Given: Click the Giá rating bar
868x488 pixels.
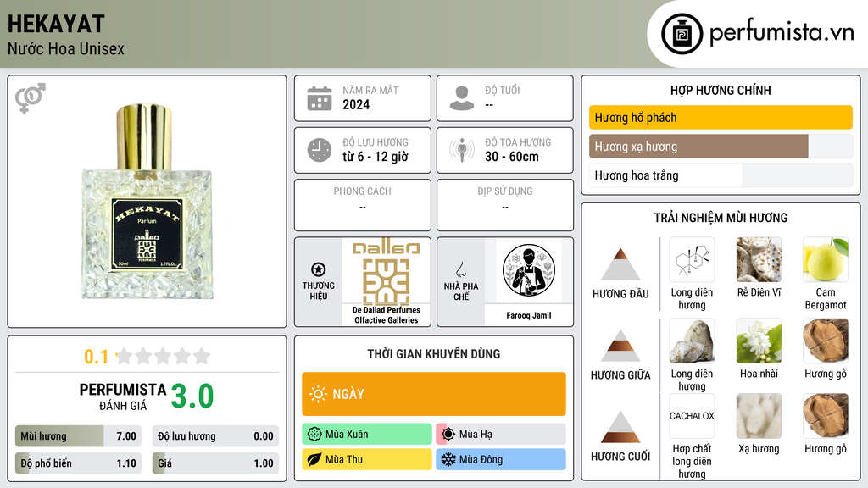Looking at the screenshot, I should click(x=215, y=463).
